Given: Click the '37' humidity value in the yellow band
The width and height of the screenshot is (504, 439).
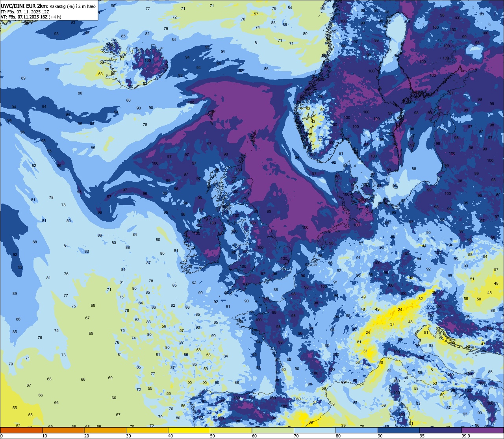Looking at the screenshot, I should [392, 324].
